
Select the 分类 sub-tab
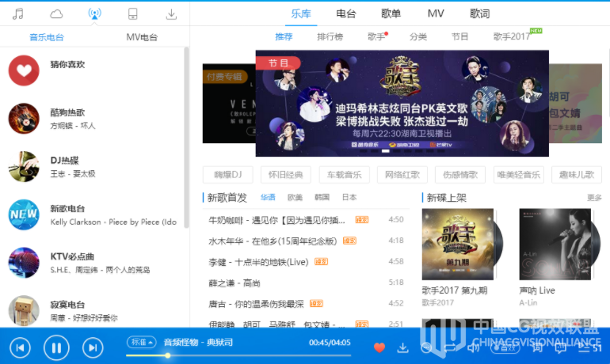coord(418,37)
